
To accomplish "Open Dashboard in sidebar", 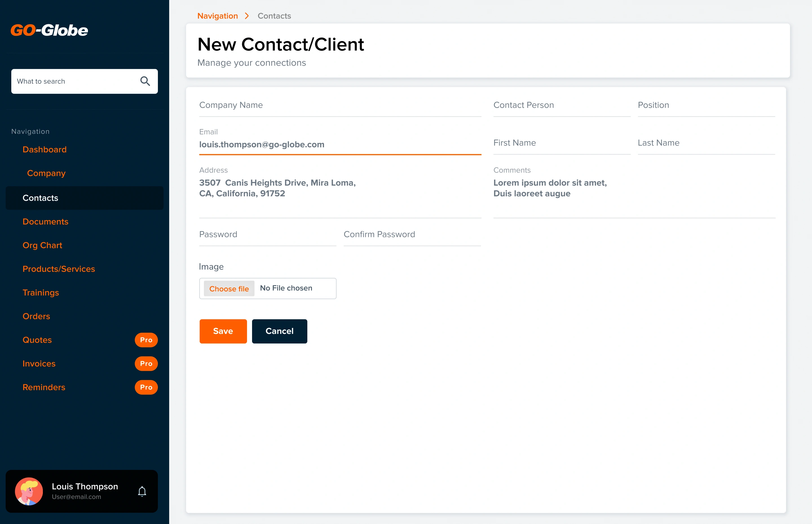I will tap(44, 149).
